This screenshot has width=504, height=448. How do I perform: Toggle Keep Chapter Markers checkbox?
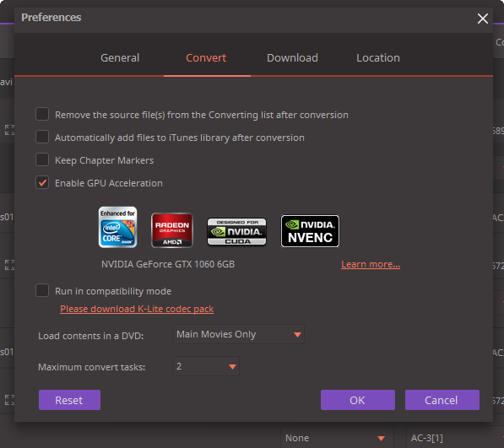(42, 159)
